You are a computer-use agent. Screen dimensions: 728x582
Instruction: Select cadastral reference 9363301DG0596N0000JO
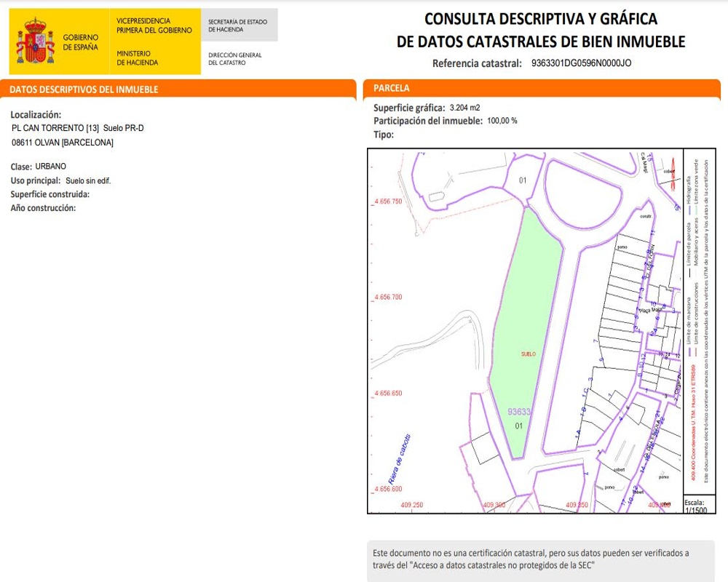[581, 63]
